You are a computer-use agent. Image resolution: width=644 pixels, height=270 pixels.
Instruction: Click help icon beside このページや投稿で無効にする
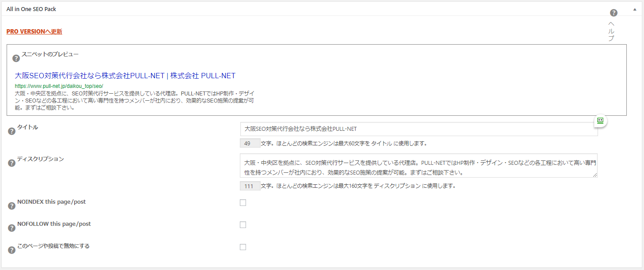(x=12, y=250)
